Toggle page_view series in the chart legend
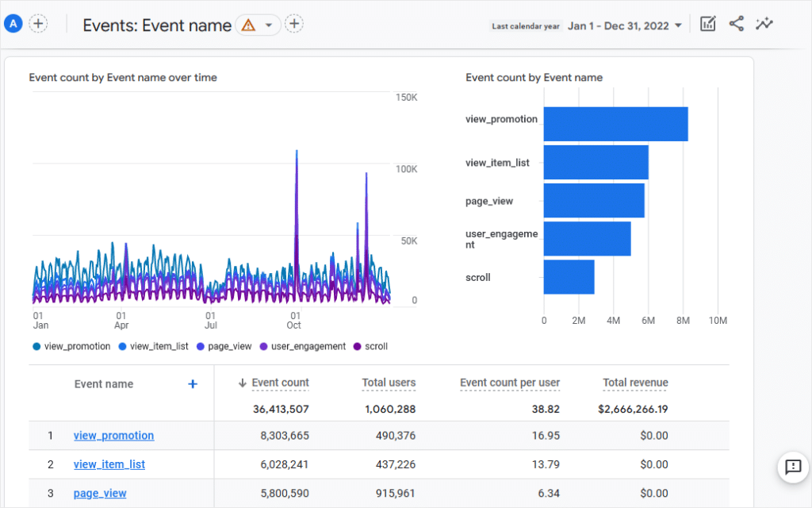The width and height of the screenshot is (812, 508). [224, 346]
